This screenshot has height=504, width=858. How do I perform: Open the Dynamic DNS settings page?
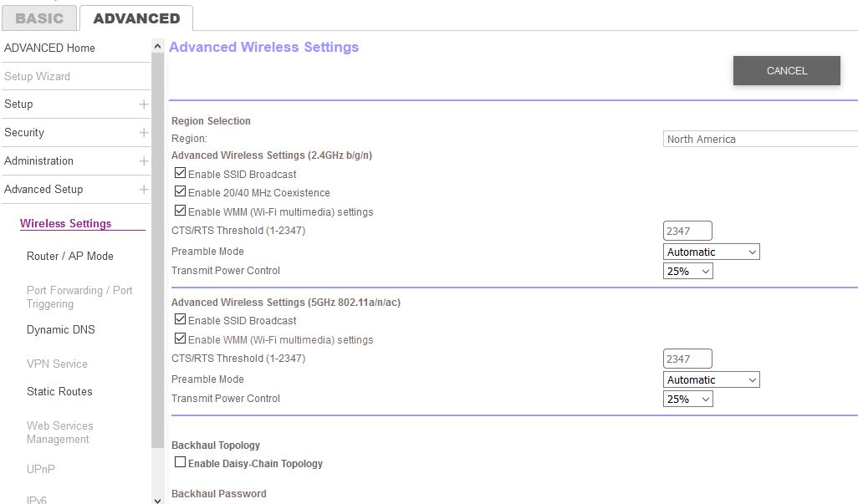click(x=60, y=329)
